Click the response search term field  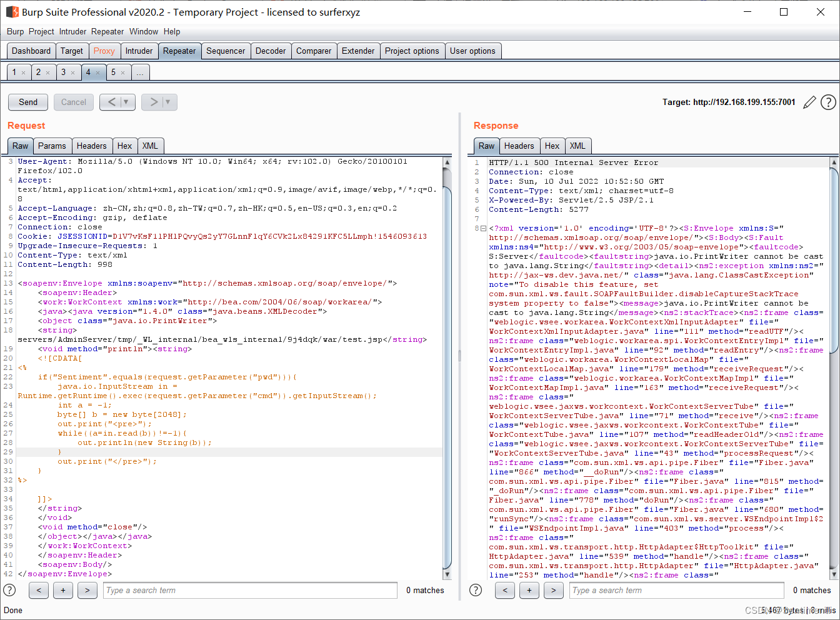point(676,590)
